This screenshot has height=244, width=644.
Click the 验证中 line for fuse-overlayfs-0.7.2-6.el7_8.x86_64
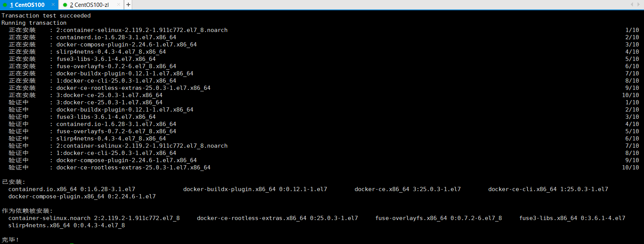324,131
